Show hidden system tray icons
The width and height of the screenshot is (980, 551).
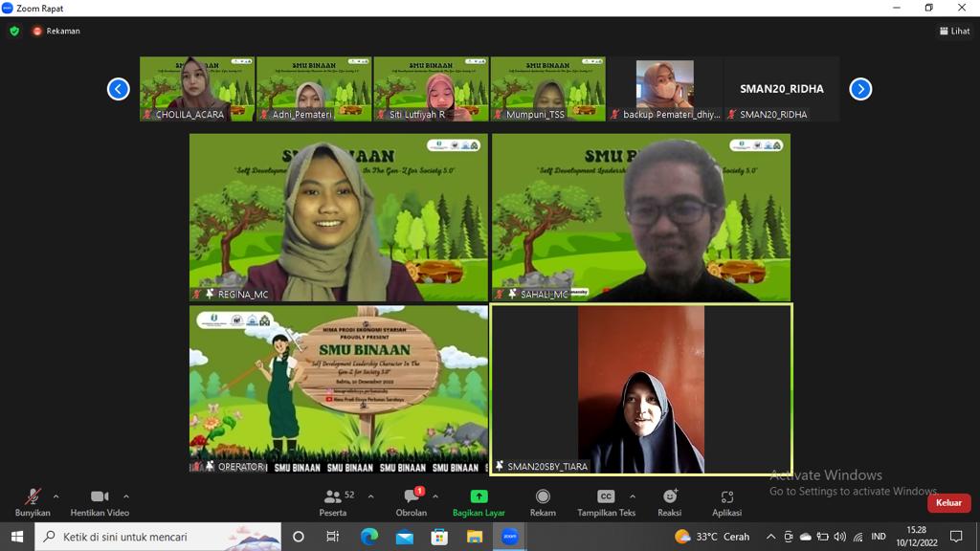(x=770, y=537)
